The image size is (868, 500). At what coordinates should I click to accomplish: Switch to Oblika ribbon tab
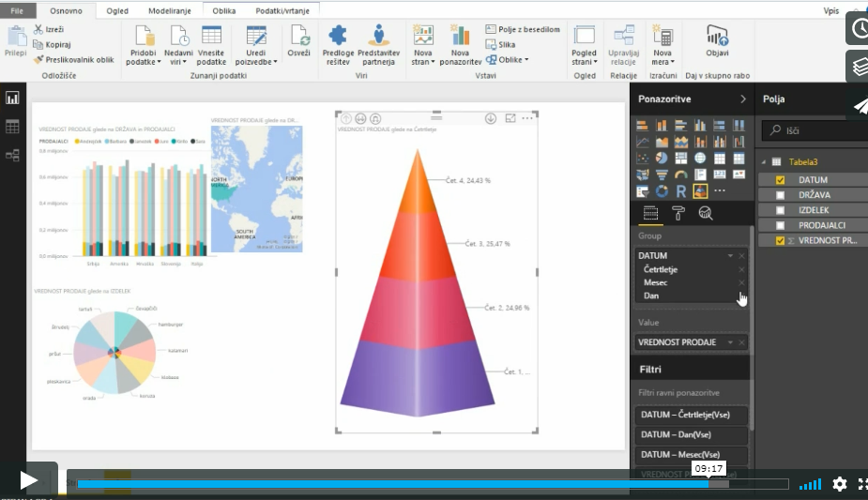223,10
